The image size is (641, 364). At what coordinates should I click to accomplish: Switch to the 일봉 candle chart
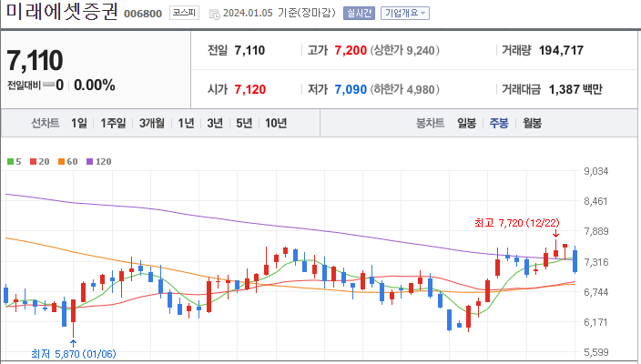click(466, 123)
